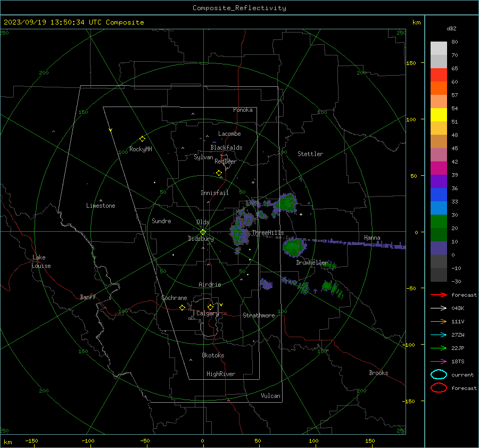
Task: Click the magenta swatch in dBZ scale
Action: (439, 168)
